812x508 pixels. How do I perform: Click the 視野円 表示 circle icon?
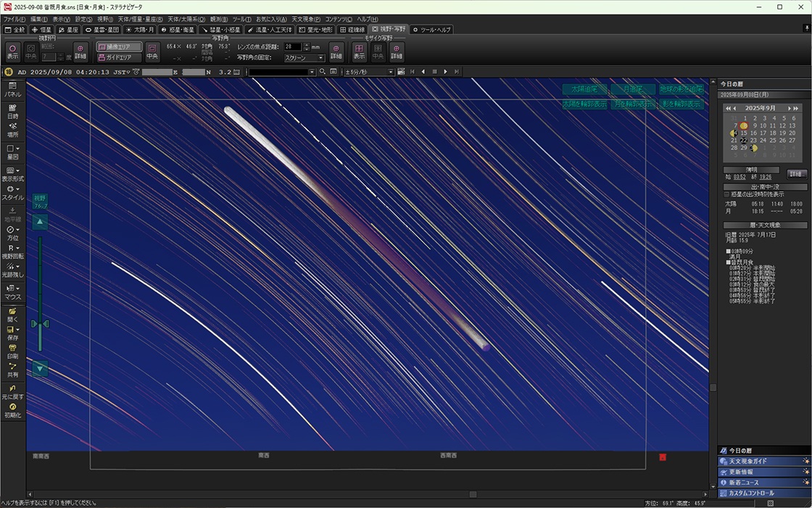point(12,51)
